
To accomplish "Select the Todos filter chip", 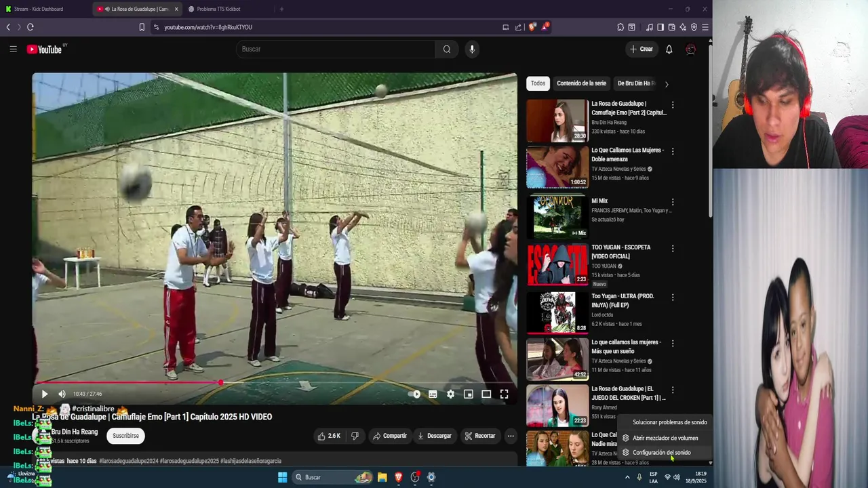I will click(538, 83).
